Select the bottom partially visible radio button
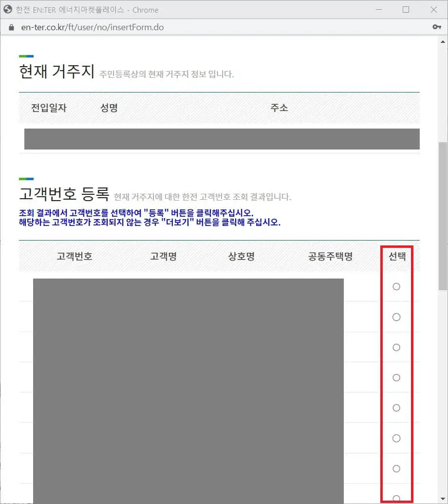Screen dimensions: 448x504 point(397,498)
